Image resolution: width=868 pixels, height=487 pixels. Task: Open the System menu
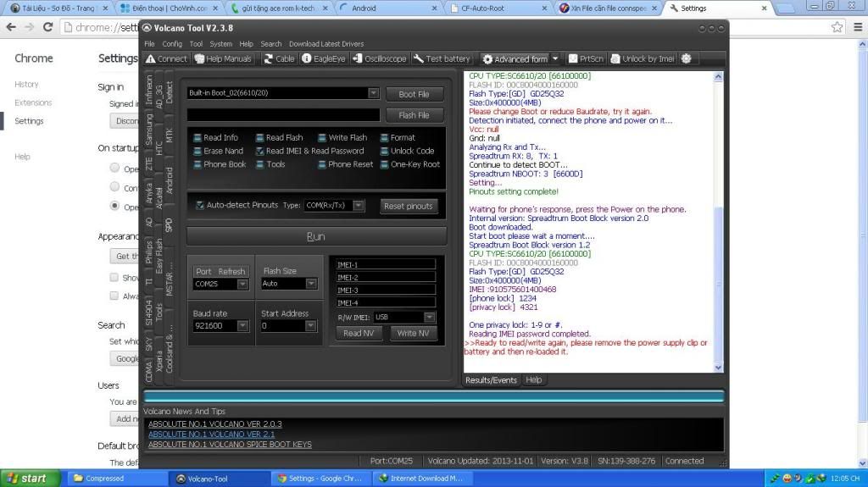coord(221,44)
